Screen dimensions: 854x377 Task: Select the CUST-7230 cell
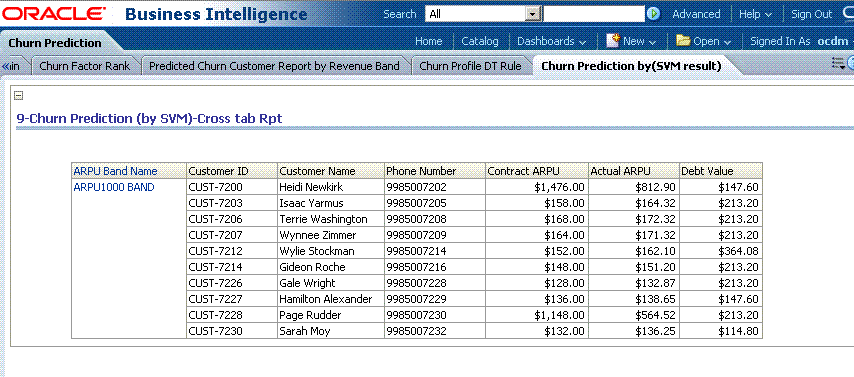tap(231, 331)
